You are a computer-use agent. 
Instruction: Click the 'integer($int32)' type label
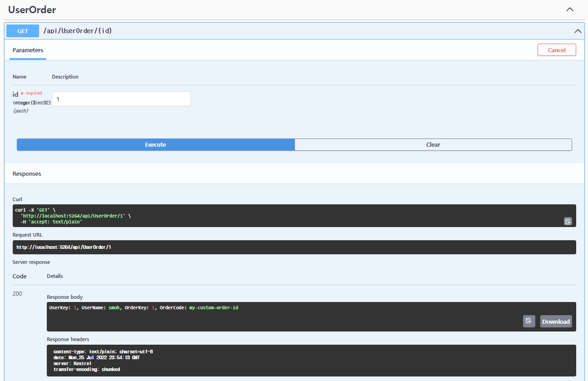click(32, 103)
